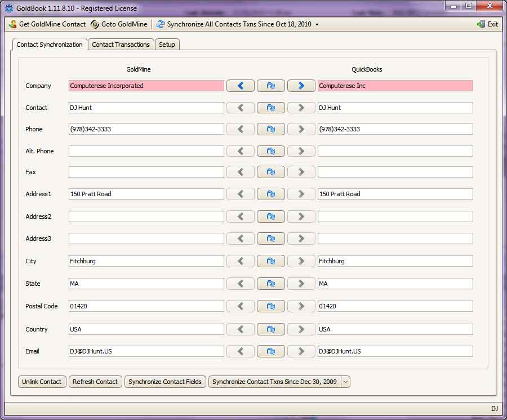This screenshot has height=420, width=507.
Task: Click the sync icon in the Country row
Action: [270, 329]
